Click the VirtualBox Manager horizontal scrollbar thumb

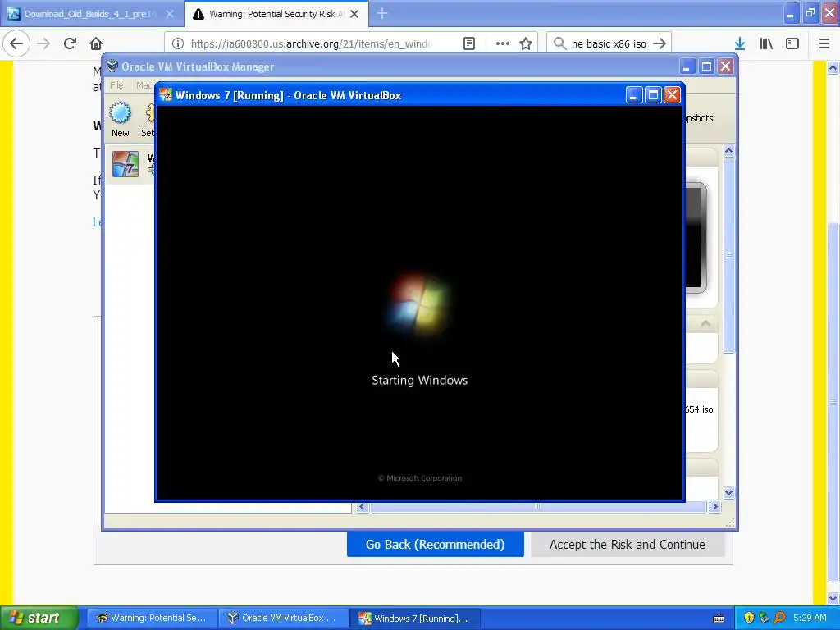click(538, 507)
